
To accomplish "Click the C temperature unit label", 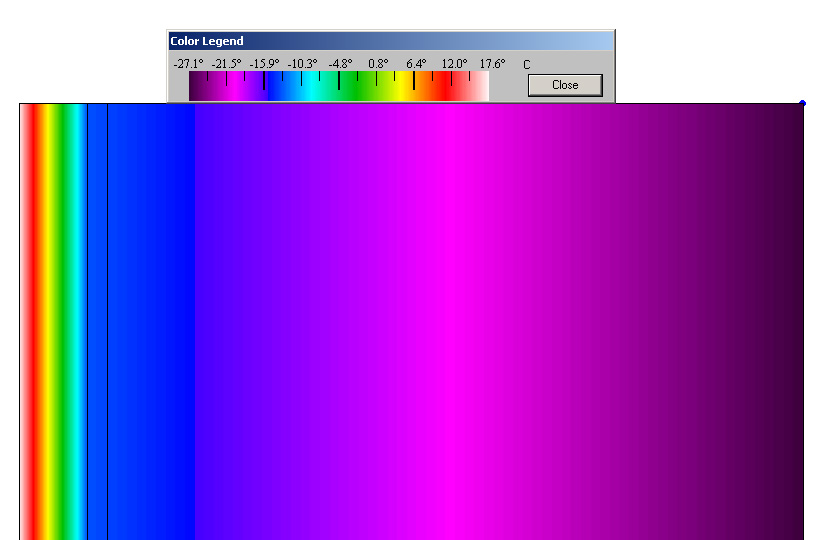I will pyautogui.click(x=527, y=65).
